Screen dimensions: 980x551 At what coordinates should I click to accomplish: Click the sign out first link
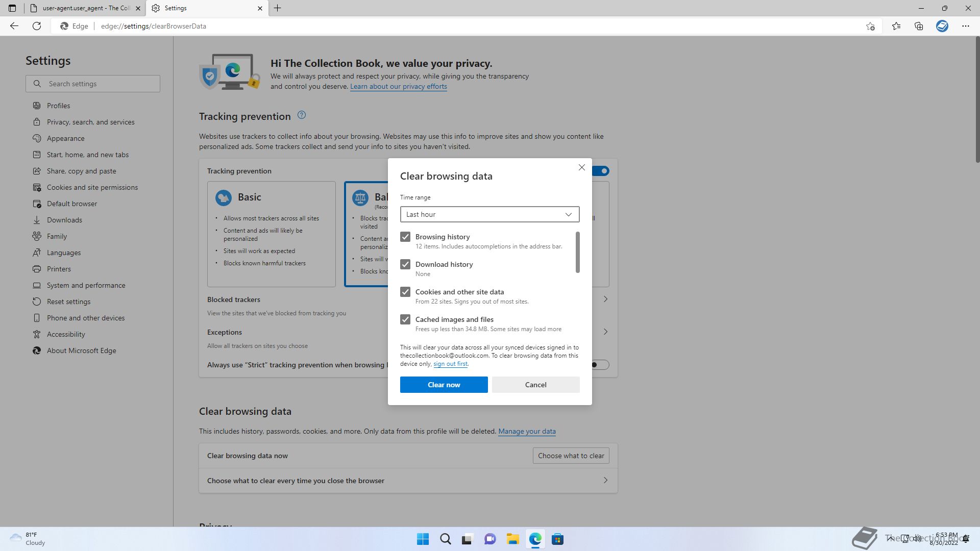click(x=450, y=364)
